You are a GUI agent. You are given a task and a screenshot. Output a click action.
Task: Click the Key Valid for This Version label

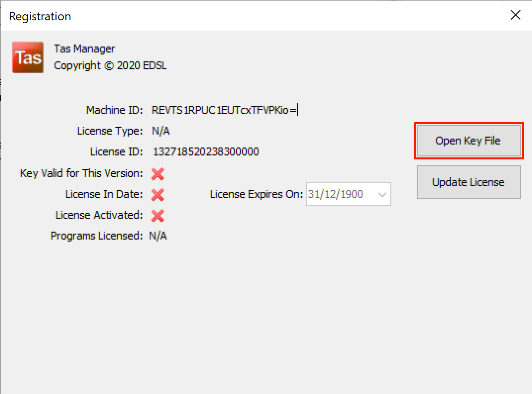[x=81, y=174]
